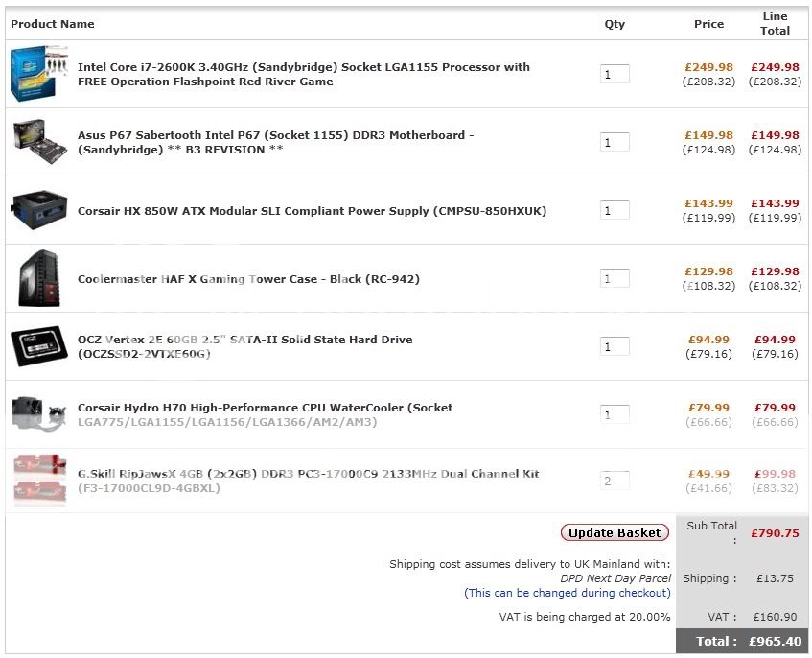The image size is (812, 658).
Task: Click the Corsair Hydro H70 cooler image
Action: tap(39, 414)
